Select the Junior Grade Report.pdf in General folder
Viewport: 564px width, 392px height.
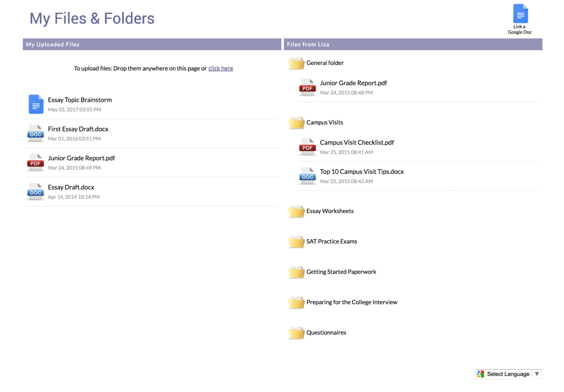click(353, 83)
